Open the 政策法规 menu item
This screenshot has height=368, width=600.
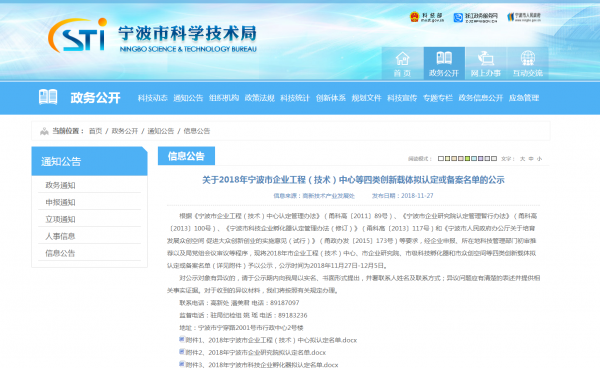259,98
